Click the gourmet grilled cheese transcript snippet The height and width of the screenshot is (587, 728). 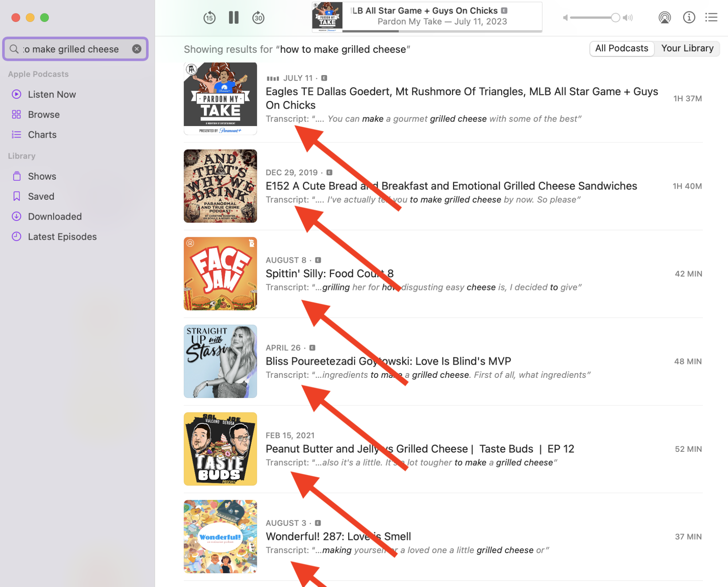click(423, 119)
